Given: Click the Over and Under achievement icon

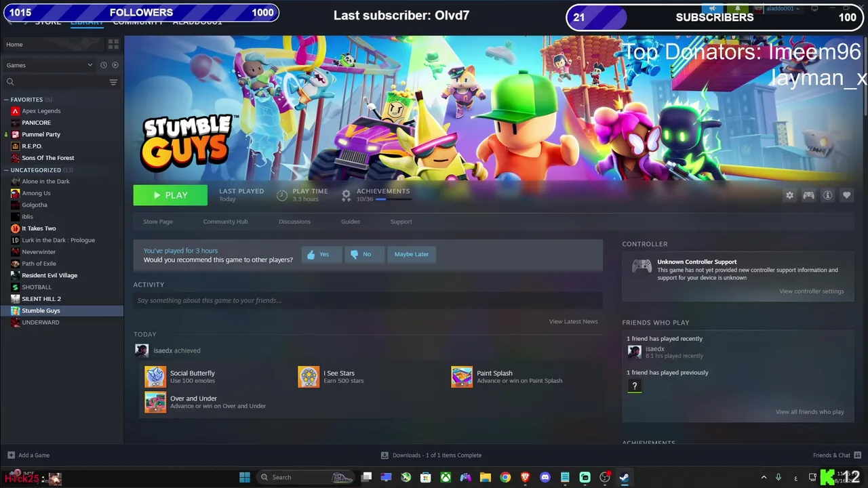Looking at the screenshot, I should tap(155, 402).
